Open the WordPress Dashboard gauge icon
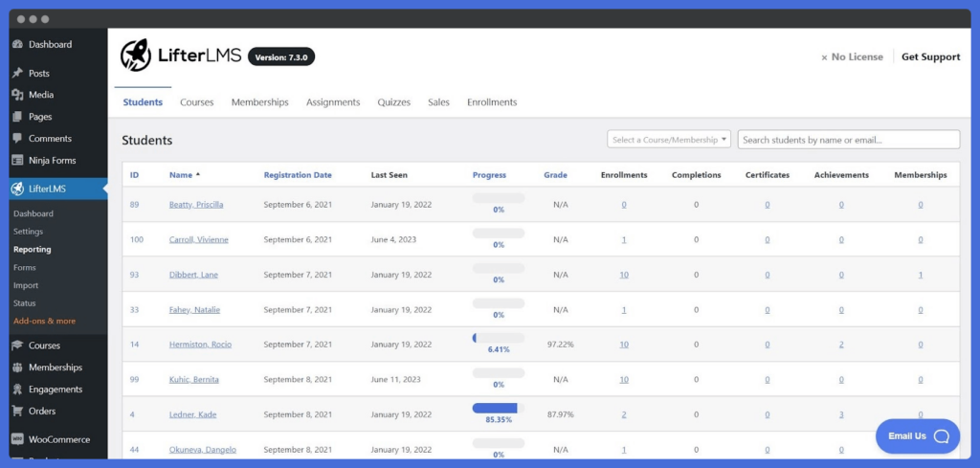Viewport: 980px width, 468px height. pos(17,44)
